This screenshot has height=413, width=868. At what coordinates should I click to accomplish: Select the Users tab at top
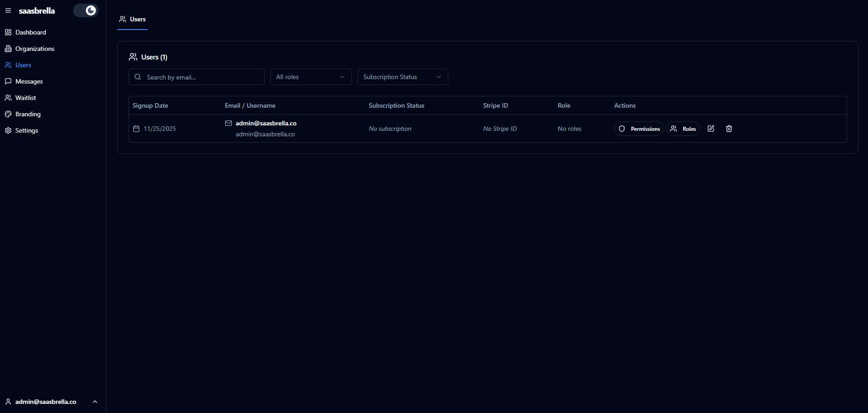[132, 19]
